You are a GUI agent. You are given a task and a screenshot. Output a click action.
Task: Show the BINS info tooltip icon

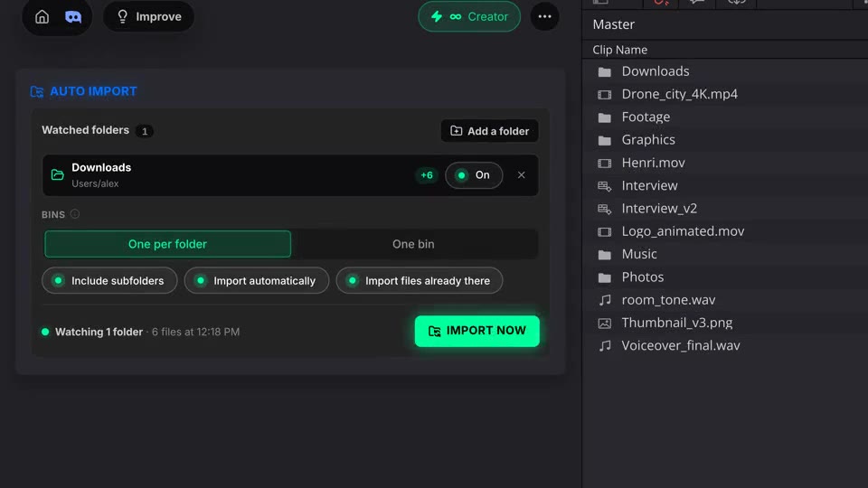tap(75, 214)
